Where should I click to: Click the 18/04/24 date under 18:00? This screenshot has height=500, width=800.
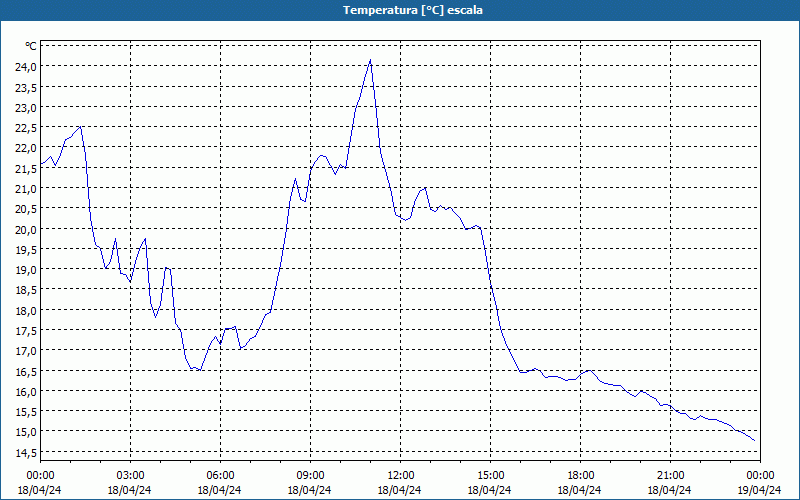point(580,490)
